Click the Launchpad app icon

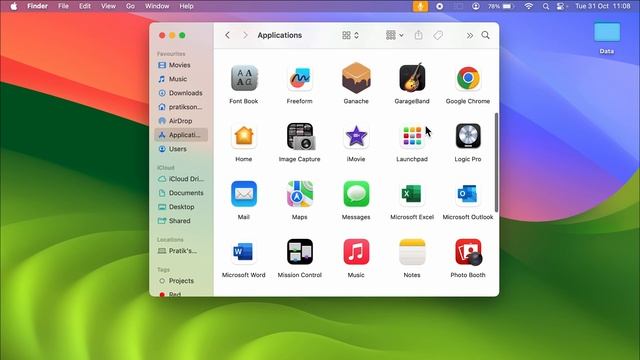point(412,136)
